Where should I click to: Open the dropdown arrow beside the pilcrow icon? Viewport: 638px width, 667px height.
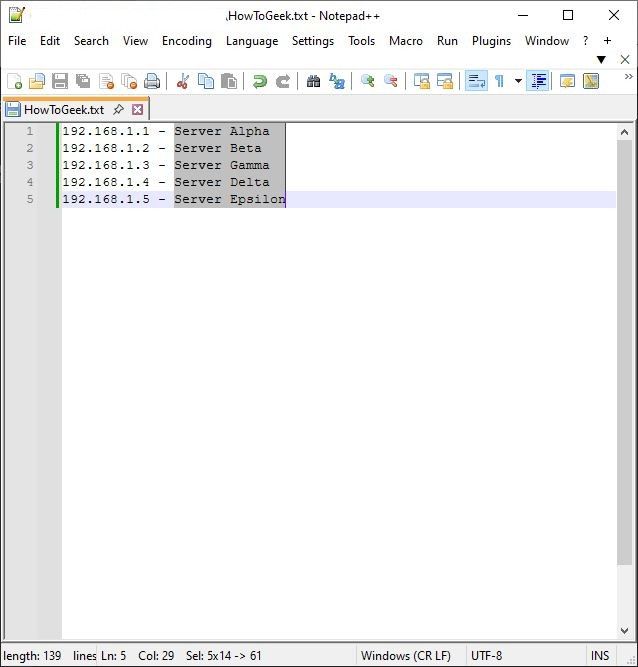[x=518, y=81]
